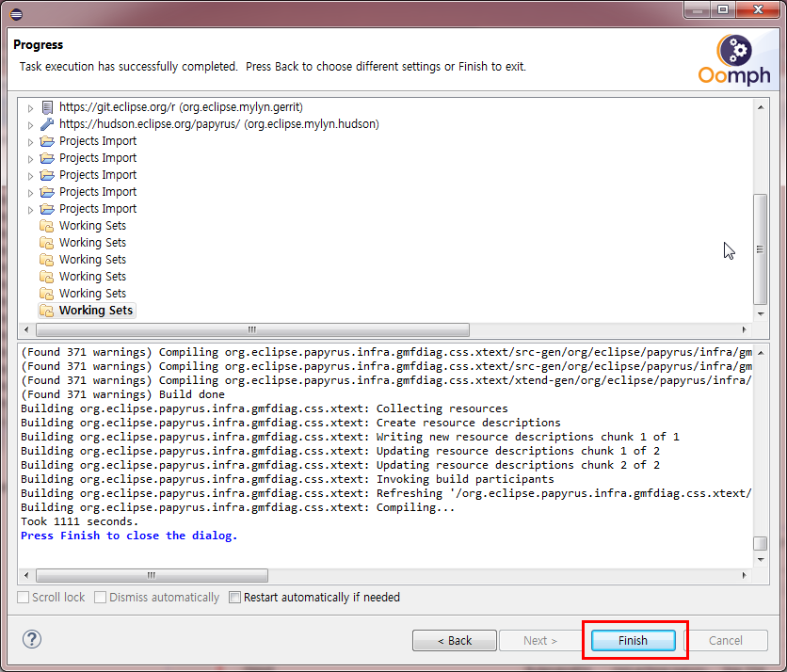Viewport: 787px width, 672px height.
Task: Click the task tree's vertical scroll down arrow
Action: click(761, 314)
